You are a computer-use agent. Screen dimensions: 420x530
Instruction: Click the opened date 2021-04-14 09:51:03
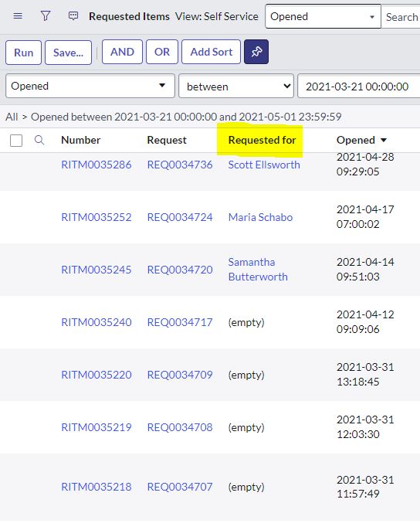[365, 270]
